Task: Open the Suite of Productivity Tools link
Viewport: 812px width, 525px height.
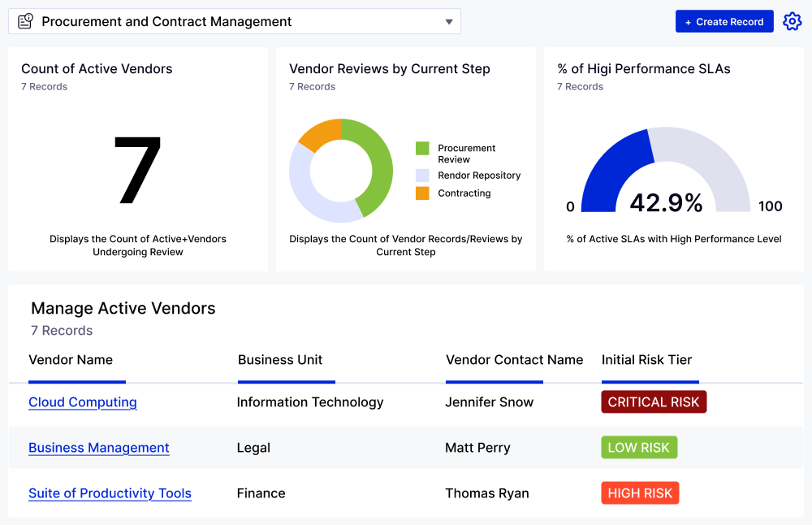Action: (110, 493)
